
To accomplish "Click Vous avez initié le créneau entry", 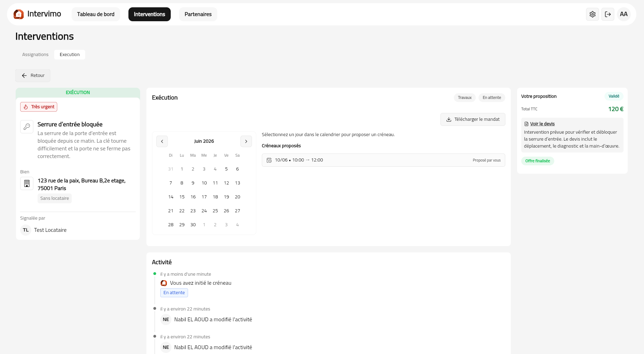I will tap(201, 283).
